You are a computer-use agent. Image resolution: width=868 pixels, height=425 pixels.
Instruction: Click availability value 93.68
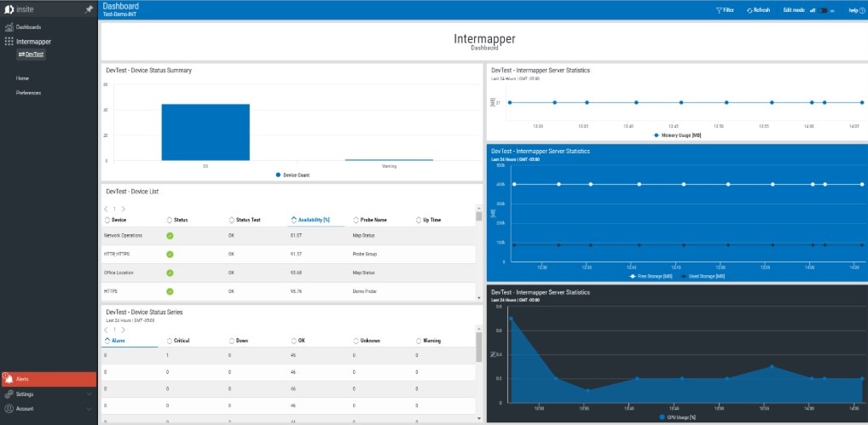click(296, 273)
